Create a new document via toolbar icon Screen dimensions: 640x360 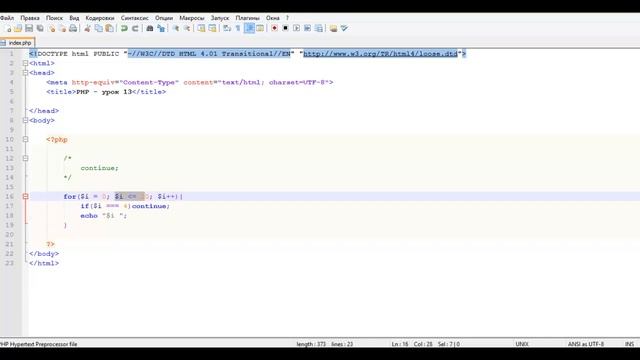pos(9,29)
